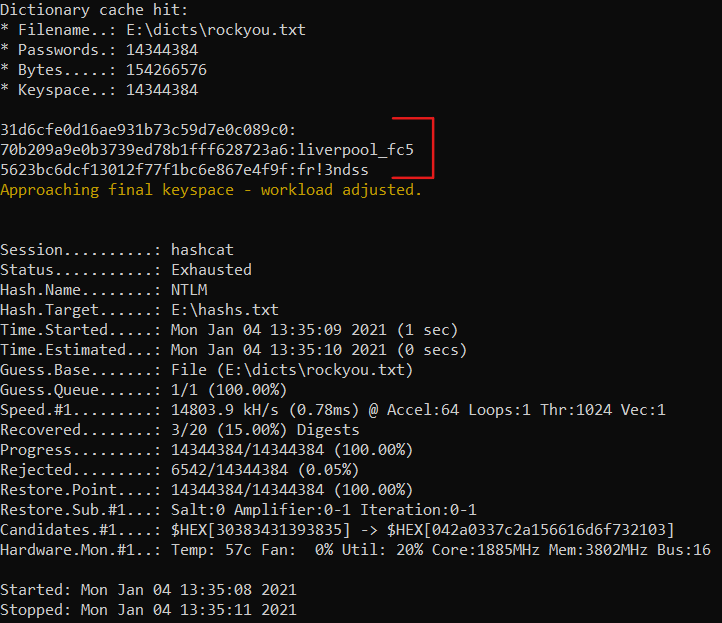The width and height of the screenshot is (722, 623).
Task: Click the Hardware.Mon.#1 Temp line
Action: tap(355, 550)
